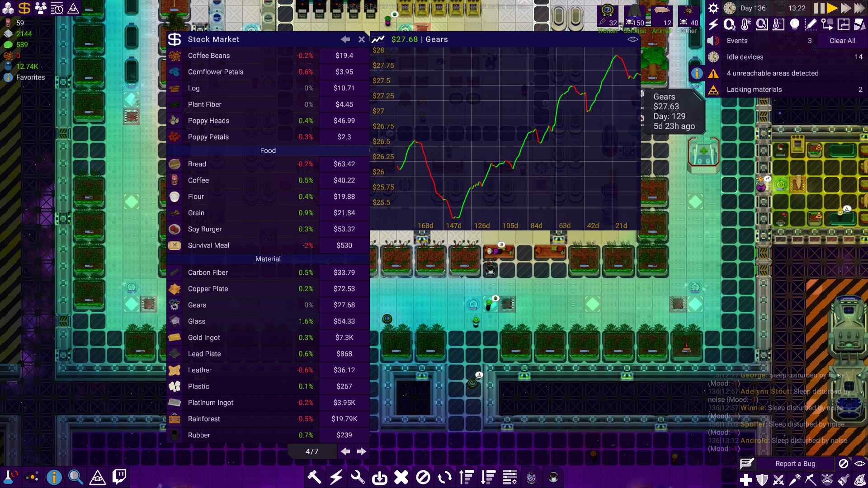Toggle the chart visibility eye icon
This screenshot has width=868, height=488.
pos(632,39)
